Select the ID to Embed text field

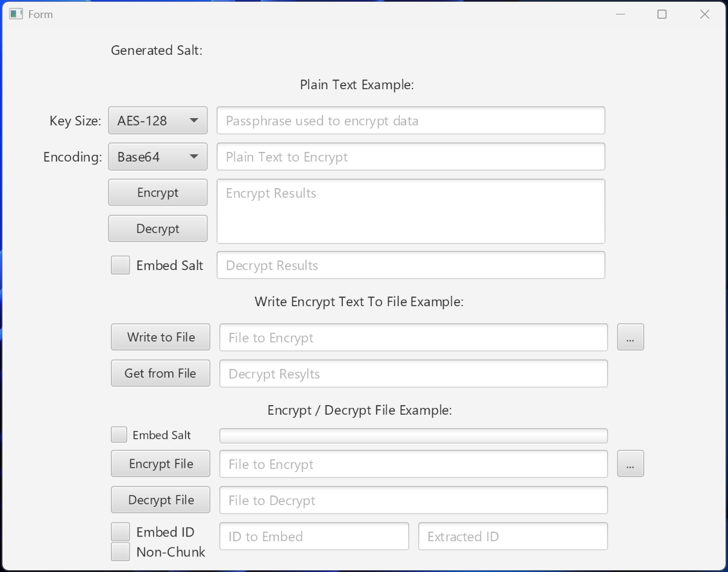click(x=314, y=536)
